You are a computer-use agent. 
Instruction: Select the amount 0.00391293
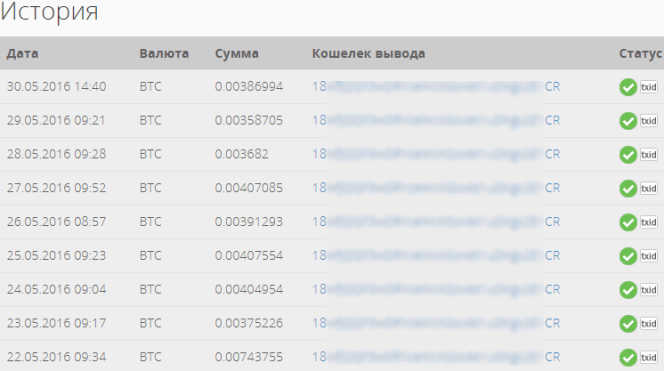point(249,222)
